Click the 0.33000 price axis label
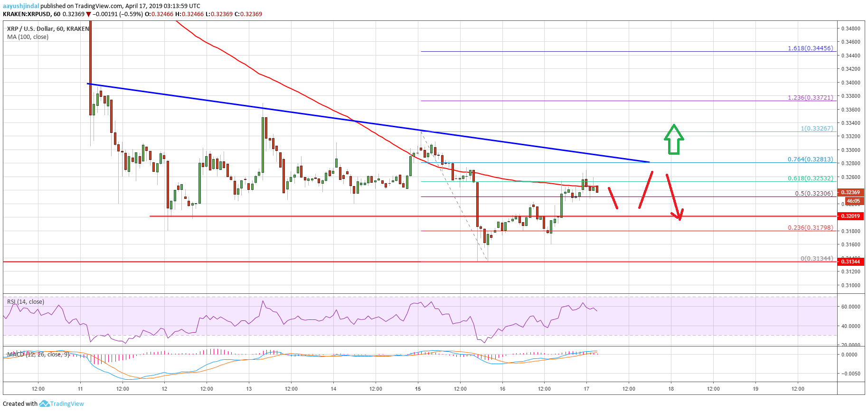Screen dimensions: 868x412 click(850, 150)
